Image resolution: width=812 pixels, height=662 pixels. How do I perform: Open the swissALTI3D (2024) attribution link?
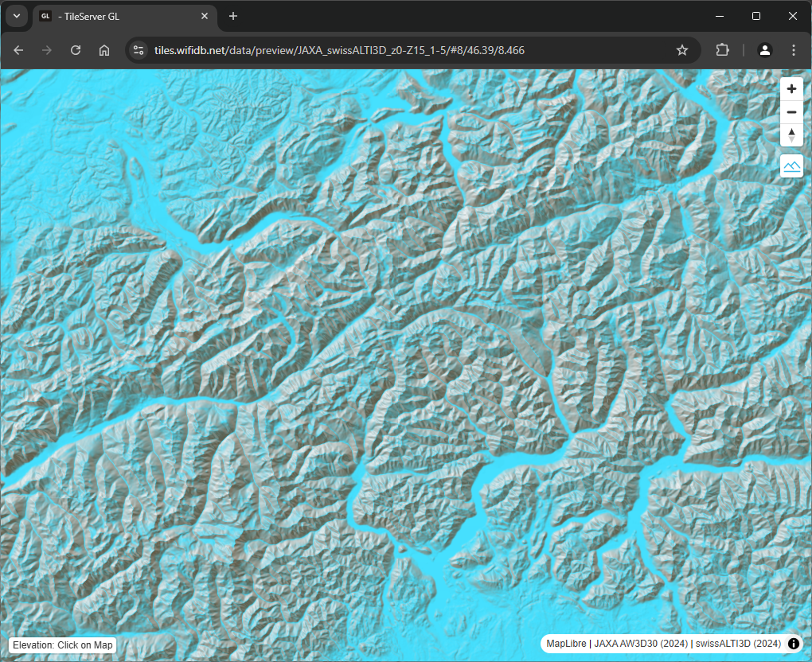pos(738,644)
